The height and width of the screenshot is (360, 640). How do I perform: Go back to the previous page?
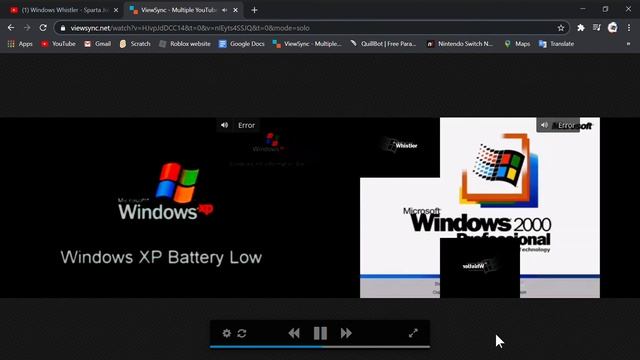pos(11,28)
